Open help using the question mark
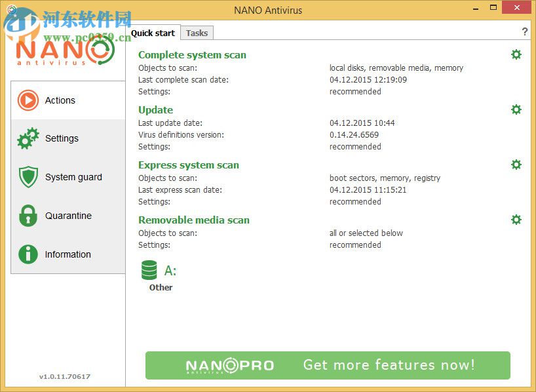 coord(524,31)
